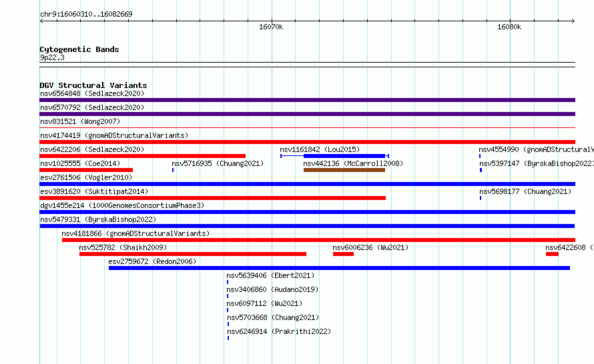Open the nsv6422608 label at right edge
The image size is (594, 364).
click(x=569, y=247)
